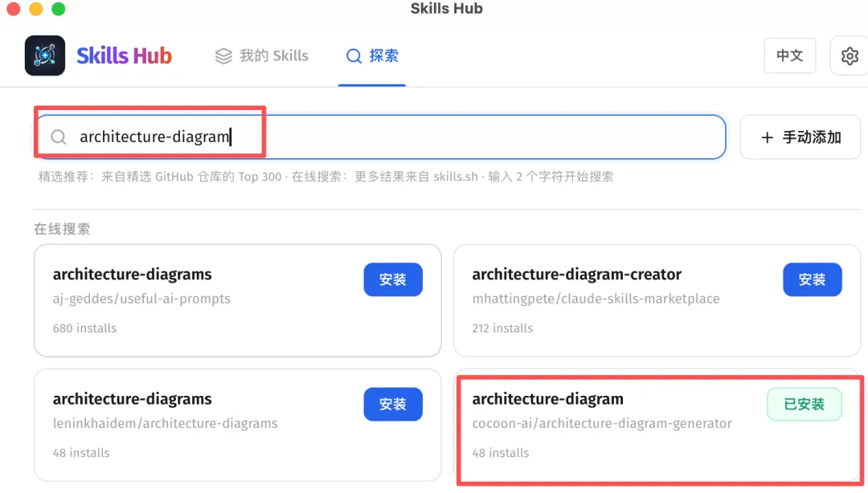
Task: Open the settings gear icon
Action: click(x=850, y=55)
